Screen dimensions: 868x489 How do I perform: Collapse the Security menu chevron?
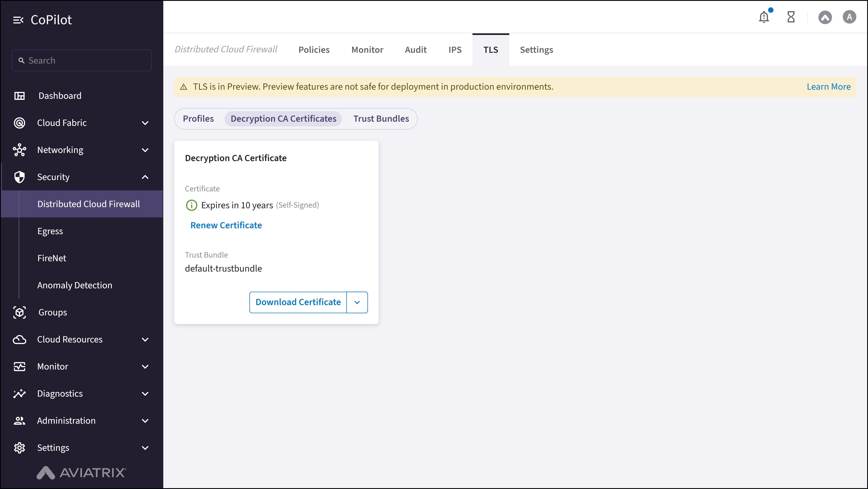[x=145, y=177]
